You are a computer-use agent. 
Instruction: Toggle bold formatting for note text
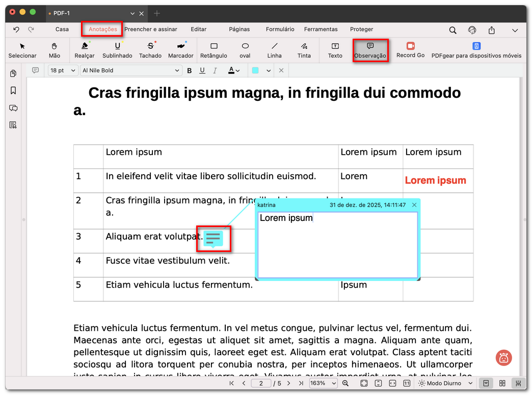click(190, 70)
